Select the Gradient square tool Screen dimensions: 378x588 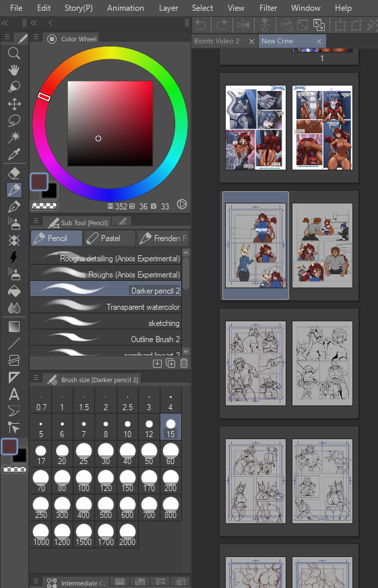point(14,327)
